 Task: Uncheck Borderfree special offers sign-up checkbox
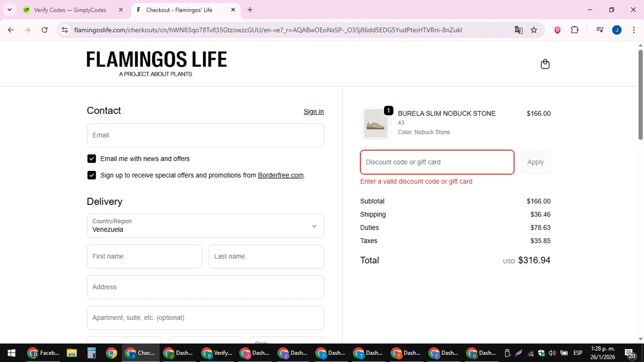point(91,175)
